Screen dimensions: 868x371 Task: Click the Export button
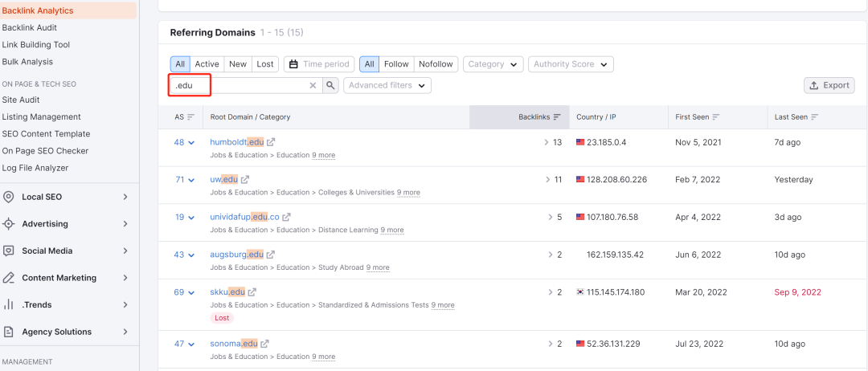point(829,85)
